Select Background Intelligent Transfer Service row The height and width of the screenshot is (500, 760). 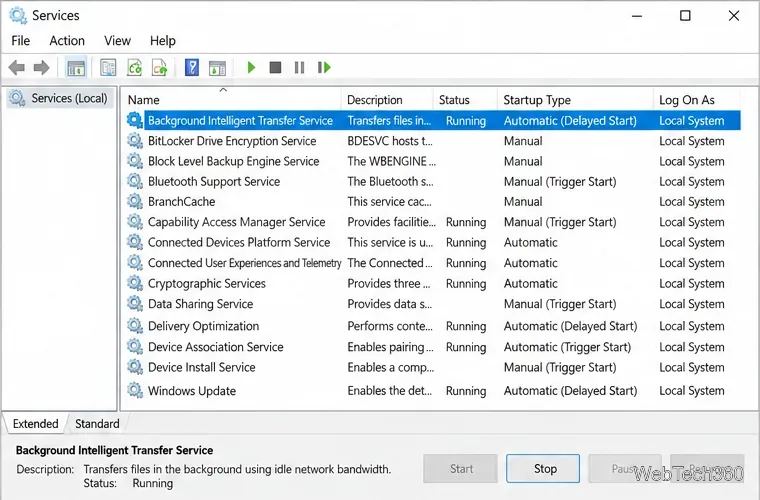coord(433,121)
